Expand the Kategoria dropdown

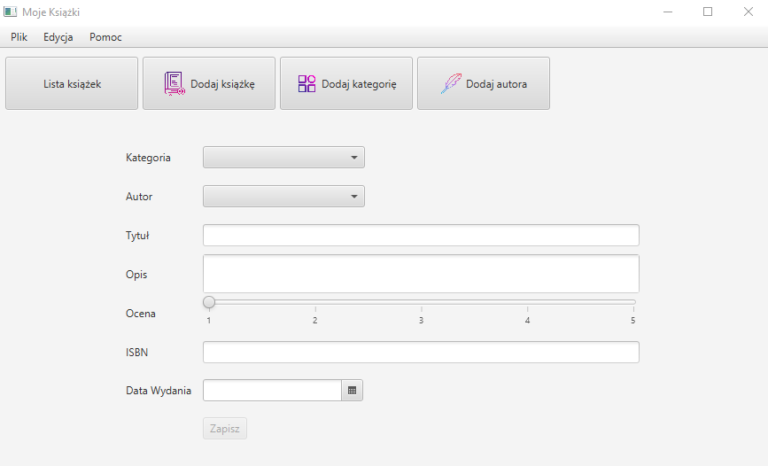[284, 157]
